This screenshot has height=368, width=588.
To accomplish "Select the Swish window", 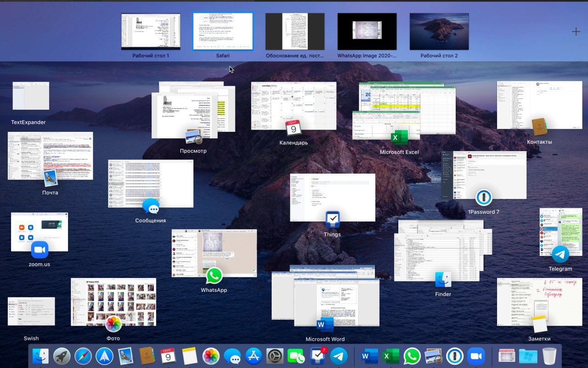I will [31, 311].
